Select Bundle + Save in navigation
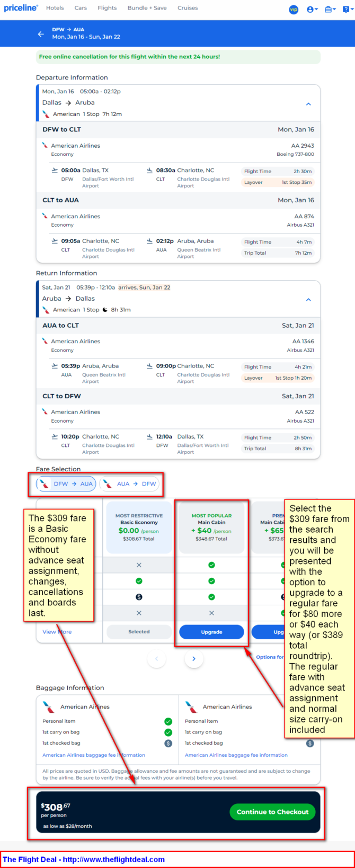Image resolution: width=355 pixels, height=868 pixels. tap(147, 8)
